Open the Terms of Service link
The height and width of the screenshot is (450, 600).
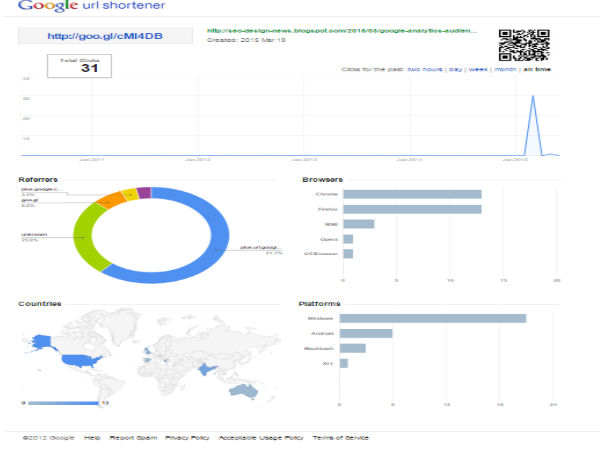[x=340, y=438]
